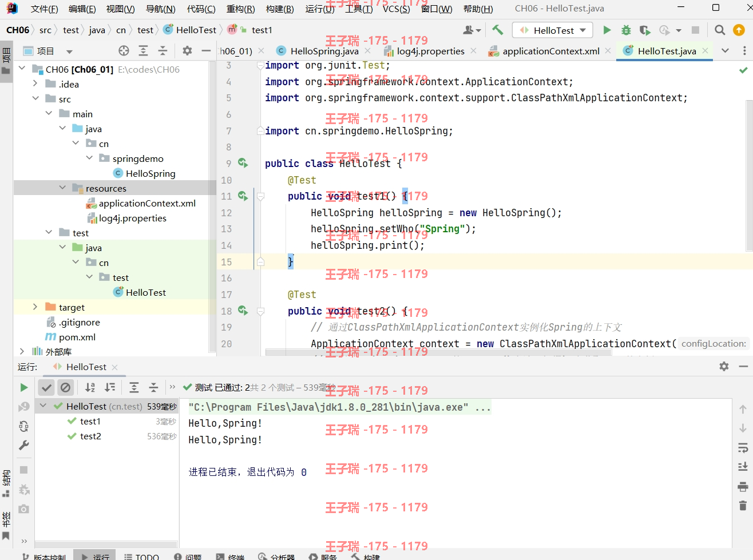753x560 pixels.
Task: Open Search Everywhere magnifier icon
Action: point(720,30)
